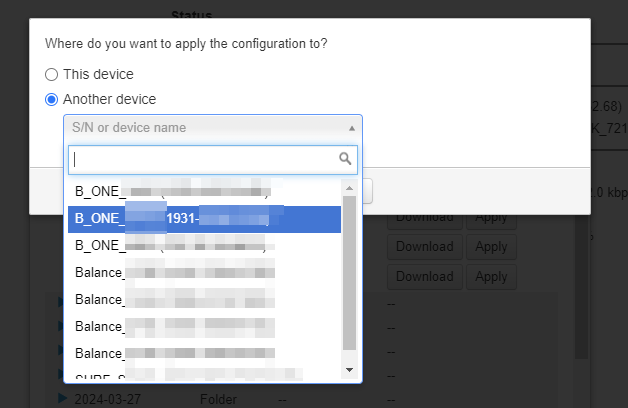Click the middle Download button
This screenshot has height=408, width=628.
pyautogui.click(x=424, y=246)
